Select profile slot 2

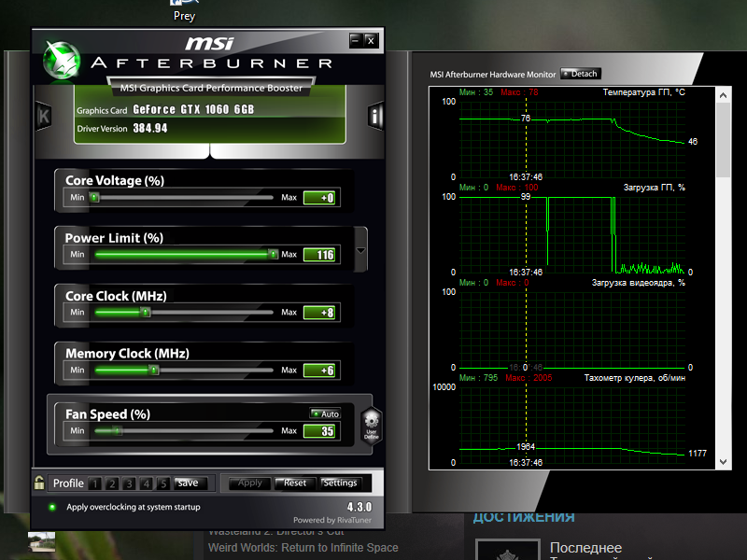click(x=112, y=483)
